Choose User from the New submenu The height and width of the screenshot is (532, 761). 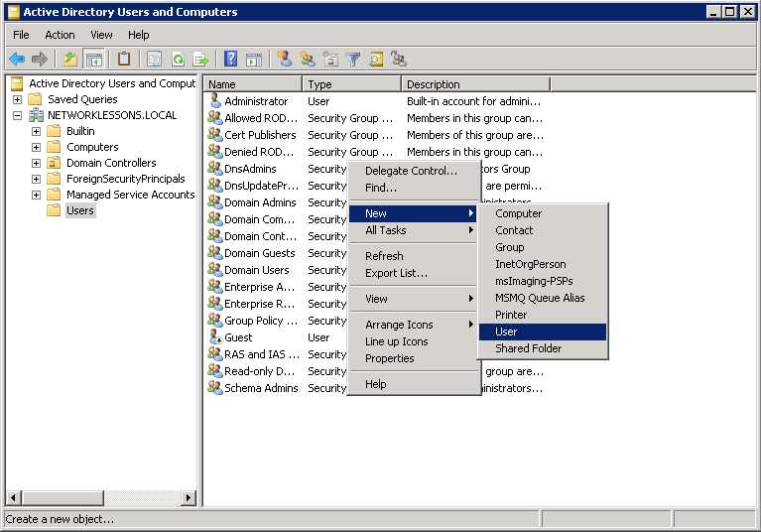click(543, 332)
